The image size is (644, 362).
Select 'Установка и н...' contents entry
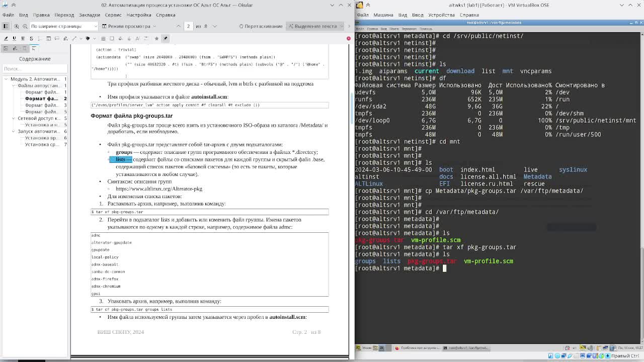[42, 125]
